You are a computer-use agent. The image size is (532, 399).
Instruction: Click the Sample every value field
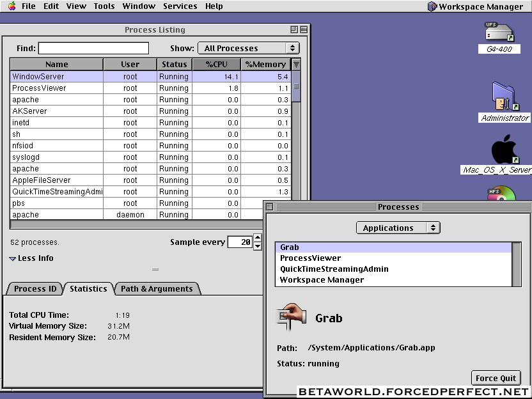pos(240,242)
